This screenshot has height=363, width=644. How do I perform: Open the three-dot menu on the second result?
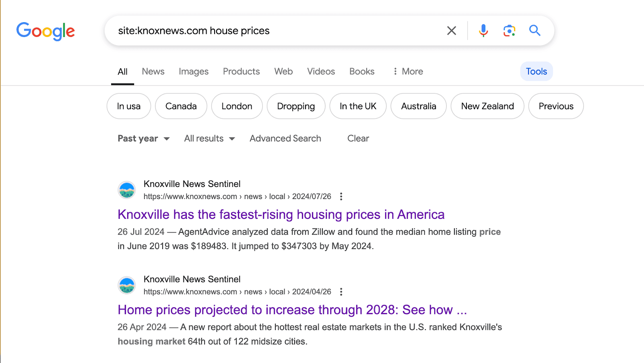click(x=341, y=291)
